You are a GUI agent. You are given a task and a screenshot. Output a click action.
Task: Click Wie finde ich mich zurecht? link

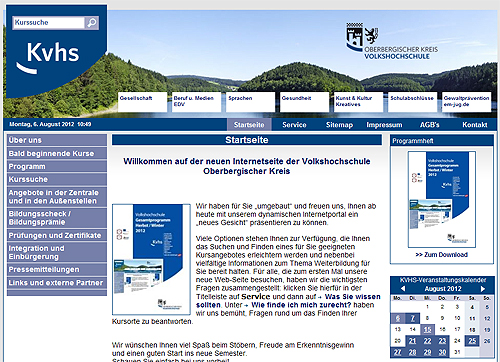click(x=301, y=305)
